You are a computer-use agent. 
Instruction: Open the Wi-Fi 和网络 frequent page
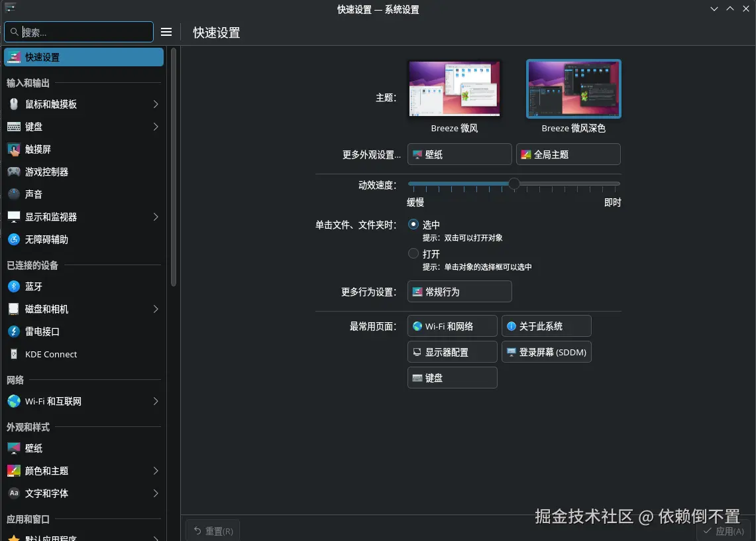click(x=453, y=326)
